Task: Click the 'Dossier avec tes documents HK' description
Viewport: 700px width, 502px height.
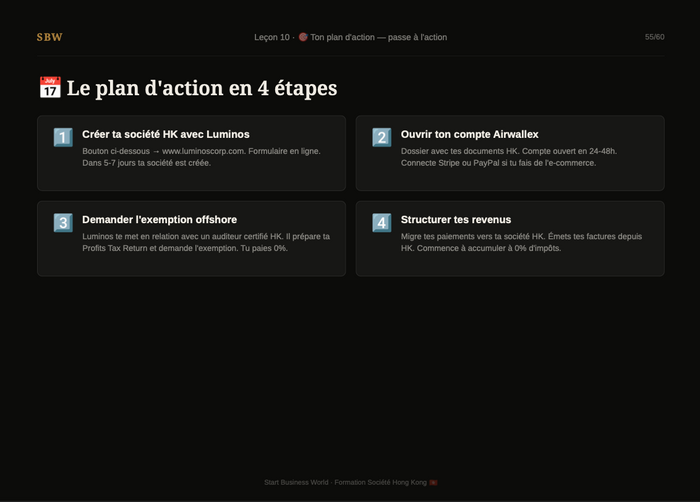Action: point(509,157)
